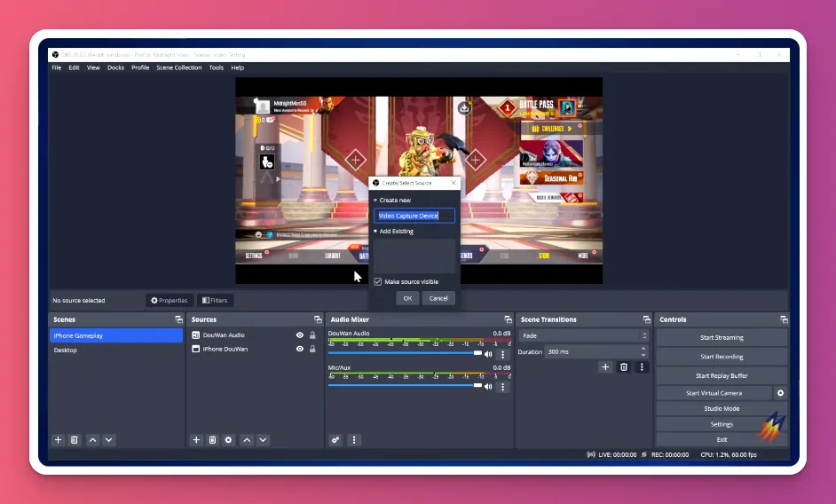Image resolution: width=836 pixels, height=504 pixels.
Task: Select the Create new radio option
Action: [392, 200]
